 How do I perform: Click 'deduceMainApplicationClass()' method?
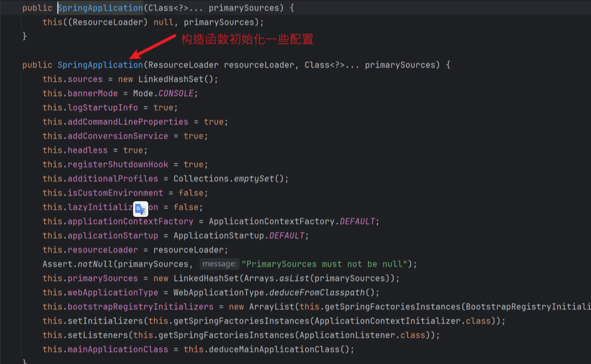pos(279,350)
